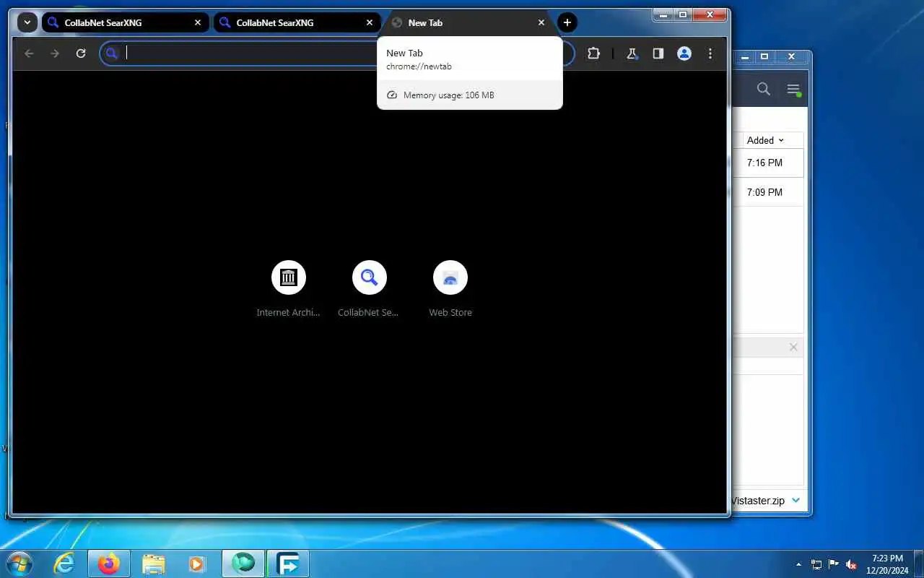The width and height of the screenshot is (924, 578).
Task: Launch Firefox from taskbar
Action: pyautogui.click(x=109, y=564)
